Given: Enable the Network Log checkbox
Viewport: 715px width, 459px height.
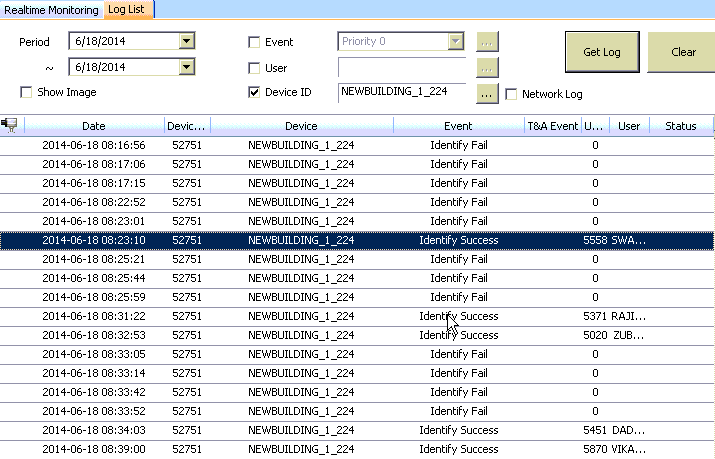Looking at the screenshot, I should tap(512, 95).
